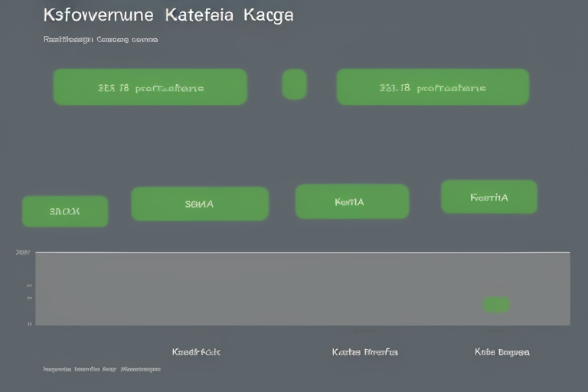Select the Kaeta Firefa axis label

tap(364, 352)
